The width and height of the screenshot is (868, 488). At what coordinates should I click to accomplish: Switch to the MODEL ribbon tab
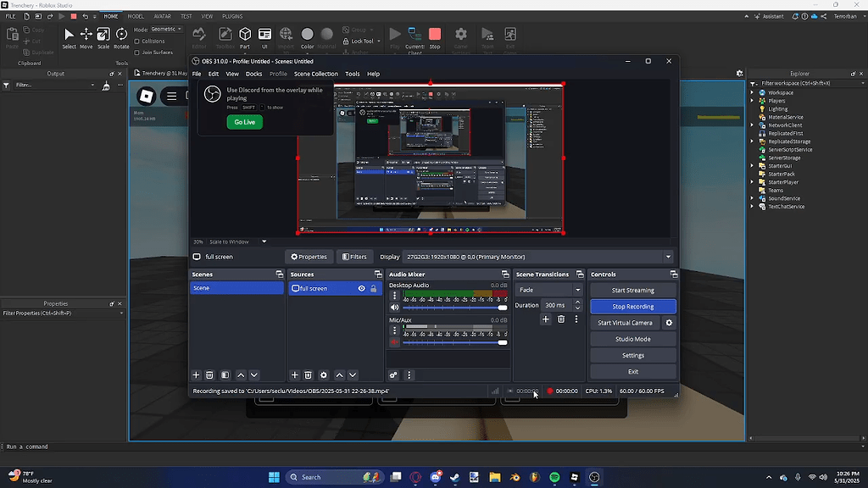coord(136,17)
